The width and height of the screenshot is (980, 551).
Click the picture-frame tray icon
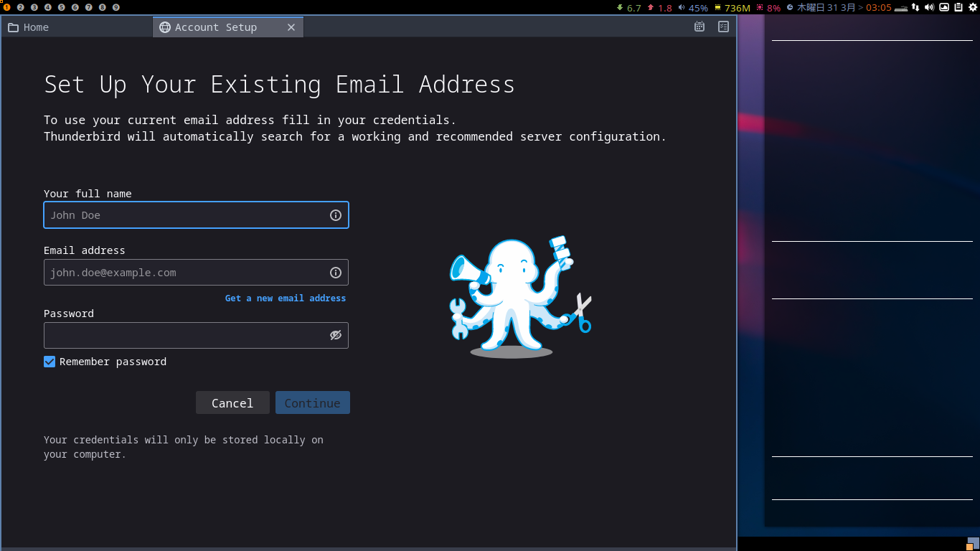tap(944, 7)
